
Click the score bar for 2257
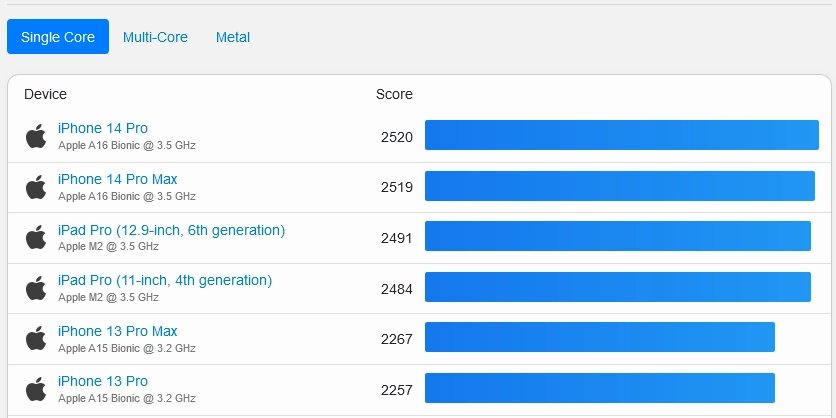(600, 388)
